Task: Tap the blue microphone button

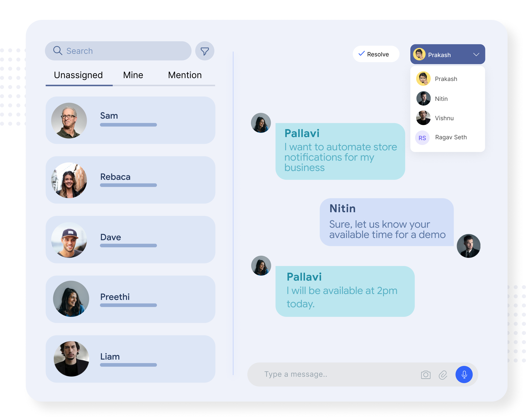Action: click(x=464, y=374)
